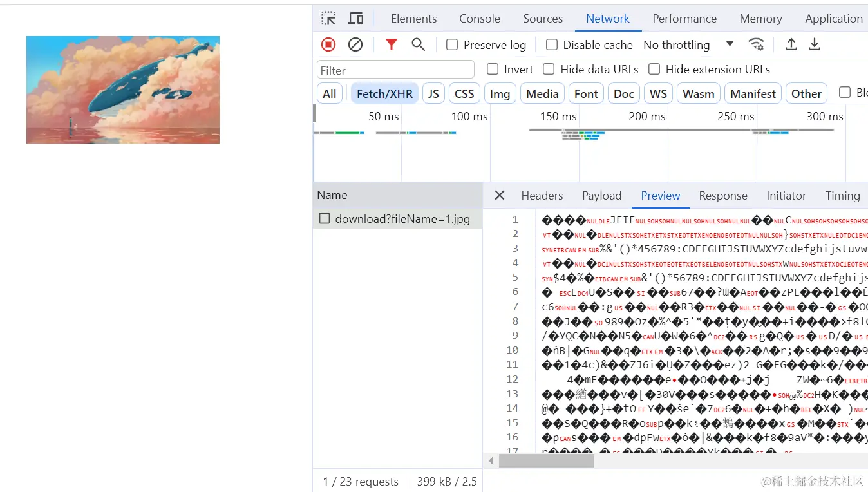This screenshot has width=868, height=492.
Task: Open the network filter bar toggle
Action: tap(390, 44)
